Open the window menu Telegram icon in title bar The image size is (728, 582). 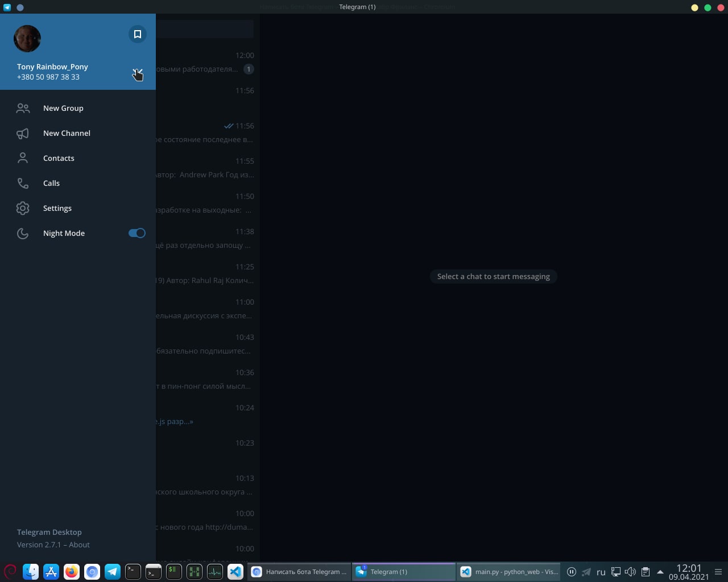point(7,7)
